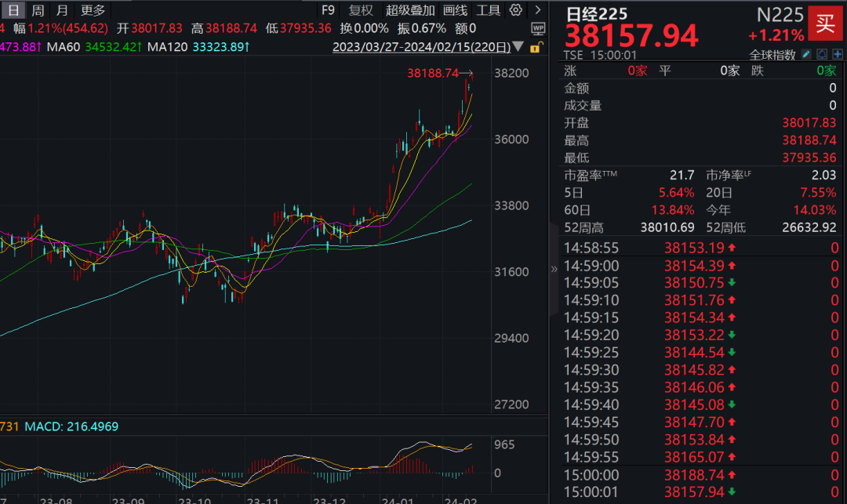Click the 5日 change 5.64%

(676, 193)
